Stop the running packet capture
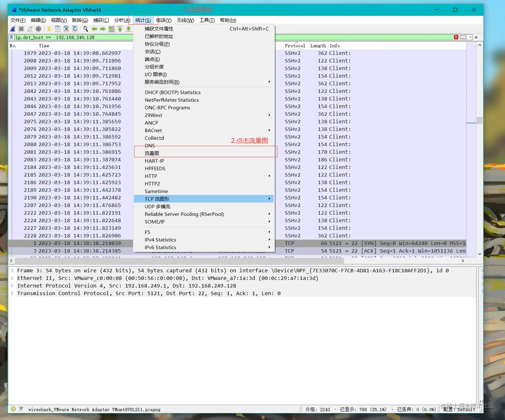This screenshot has height=420, width=505. [x=21, y=29]
